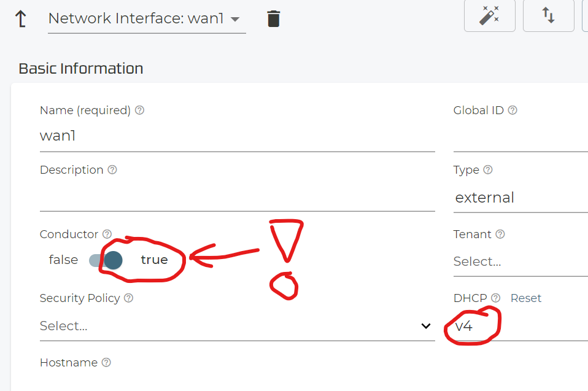
Task: Click the Hostname help icon
Action: click(106, 363)
